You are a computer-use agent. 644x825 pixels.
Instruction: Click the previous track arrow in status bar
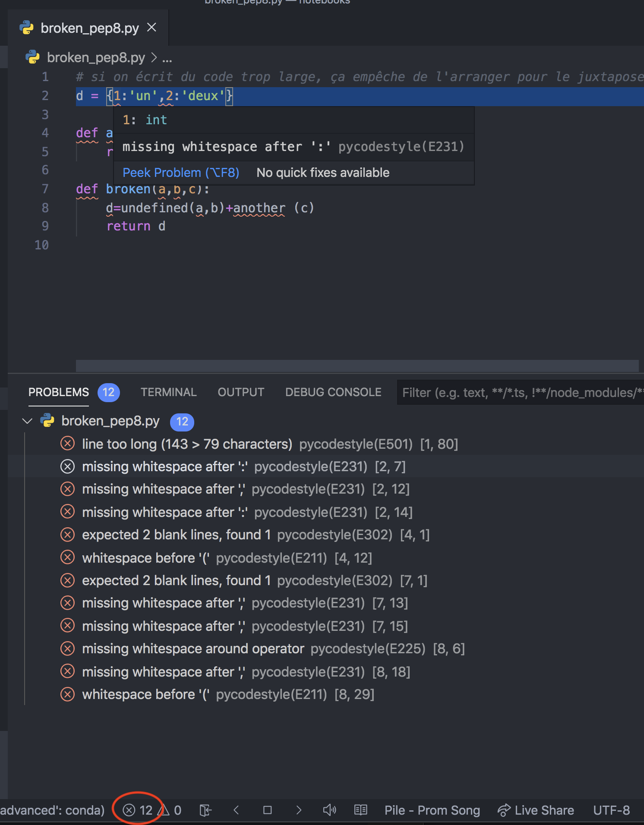236,810
